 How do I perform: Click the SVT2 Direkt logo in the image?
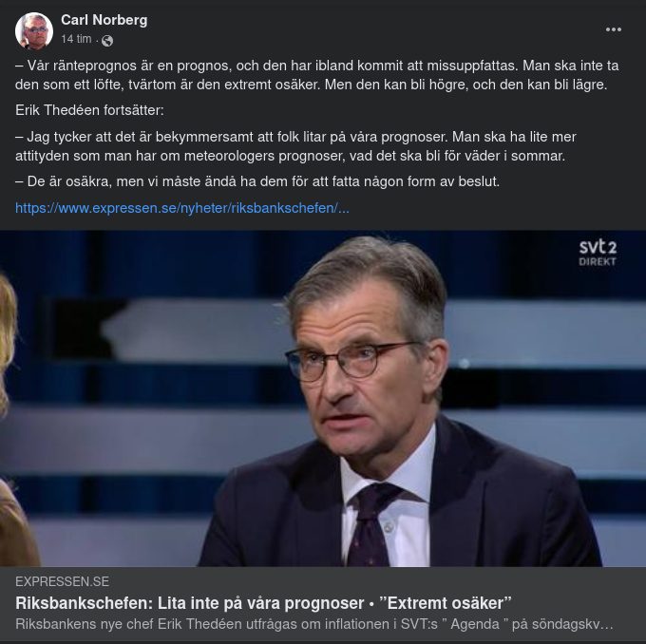point(598,253)
